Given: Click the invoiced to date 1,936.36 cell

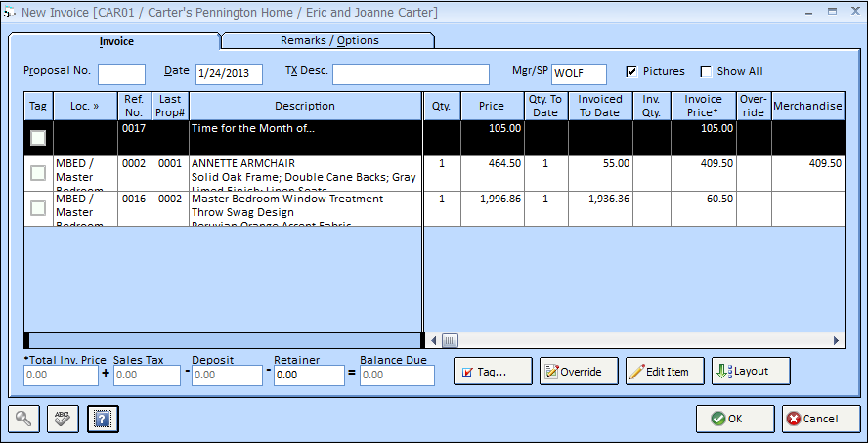Looking at the screenshot, I should point(600,208).
